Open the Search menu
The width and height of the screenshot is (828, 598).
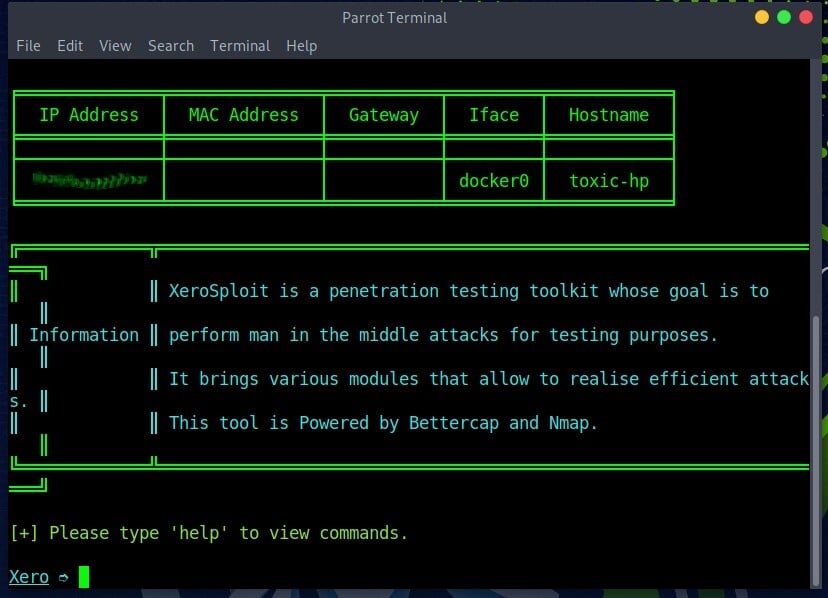[x=171, y=46]
